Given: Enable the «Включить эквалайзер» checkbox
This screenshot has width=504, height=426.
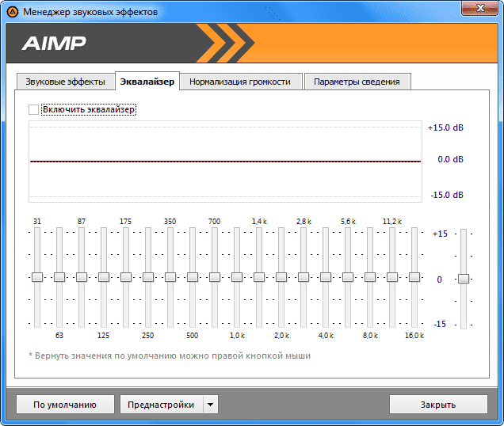Looking at the screenshot, I should click(x=33, y=109).
